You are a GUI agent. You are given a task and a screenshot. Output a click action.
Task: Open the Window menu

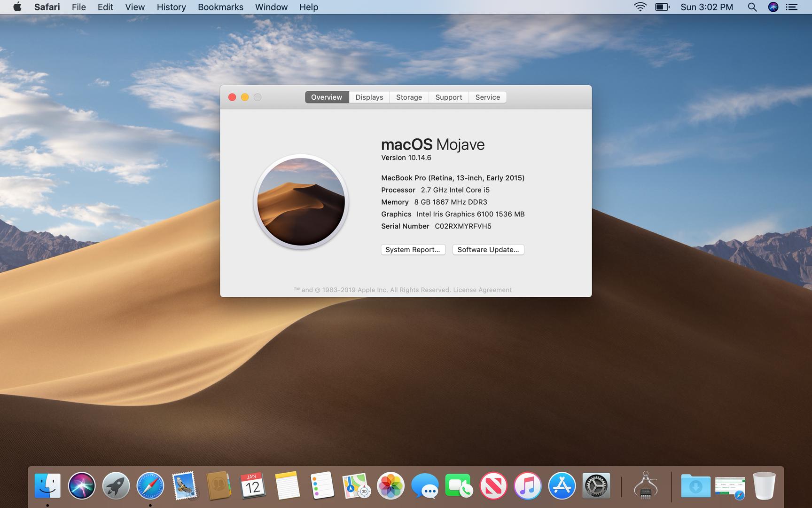point(271,7)
